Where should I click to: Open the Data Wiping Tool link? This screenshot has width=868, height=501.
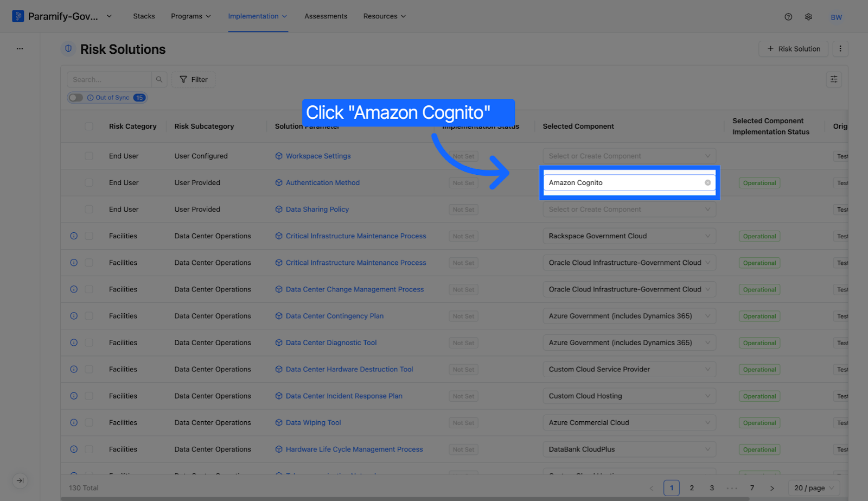313,423
